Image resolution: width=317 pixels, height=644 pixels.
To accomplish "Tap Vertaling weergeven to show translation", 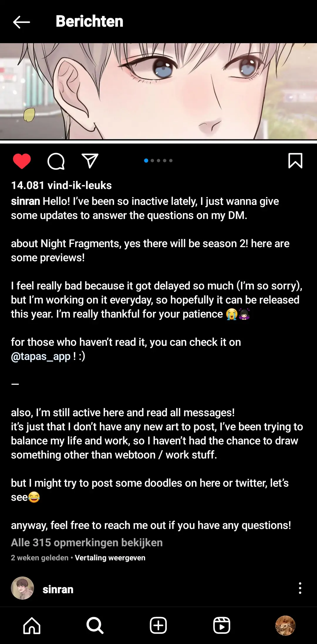I will 110,558.
